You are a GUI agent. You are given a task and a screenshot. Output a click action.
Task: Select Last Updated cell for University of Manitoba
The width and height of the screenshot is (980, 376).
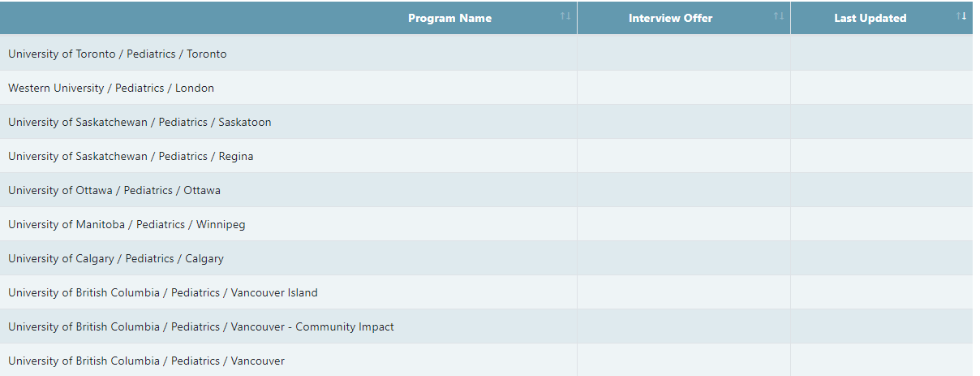point(881,224)
